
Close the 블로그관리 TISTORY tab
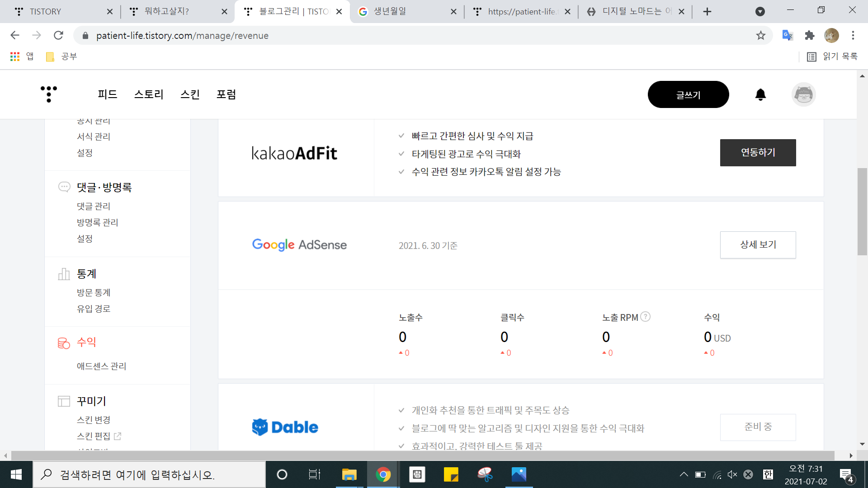(x=339, y=12)
